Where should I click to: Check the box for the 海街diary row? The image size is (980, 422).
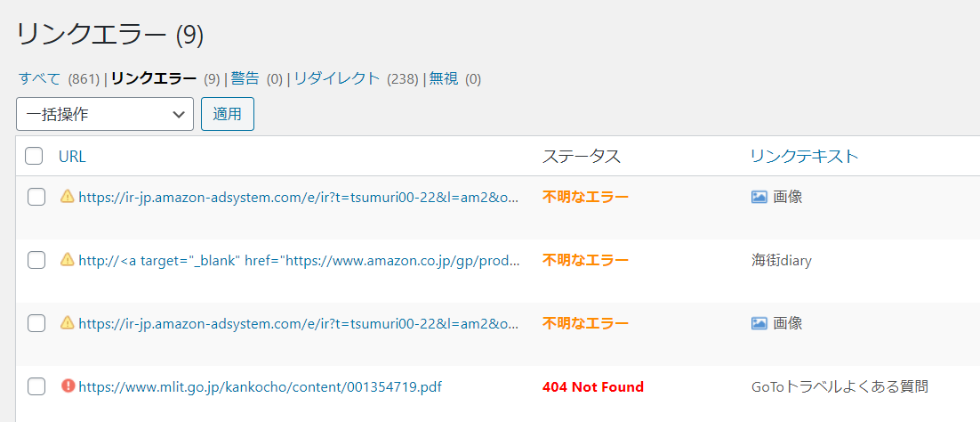coord(36,261)
